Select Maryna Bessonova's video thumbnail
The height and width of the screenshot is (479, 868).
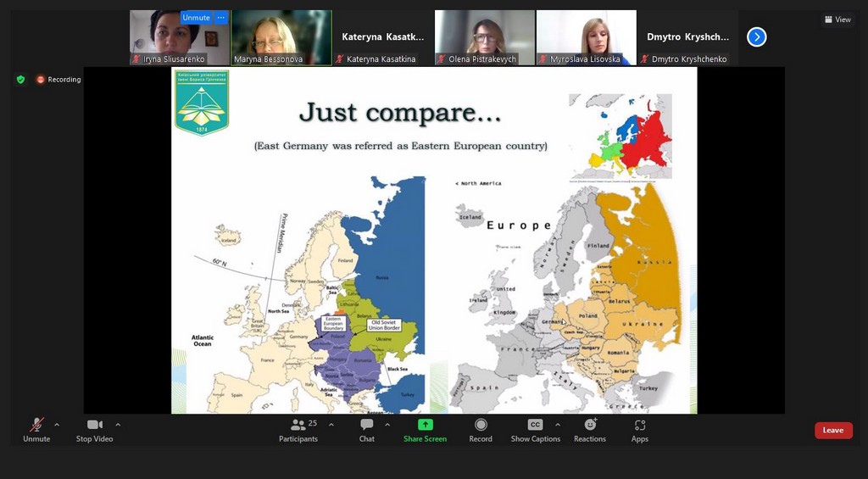click(x=281, y=37)
